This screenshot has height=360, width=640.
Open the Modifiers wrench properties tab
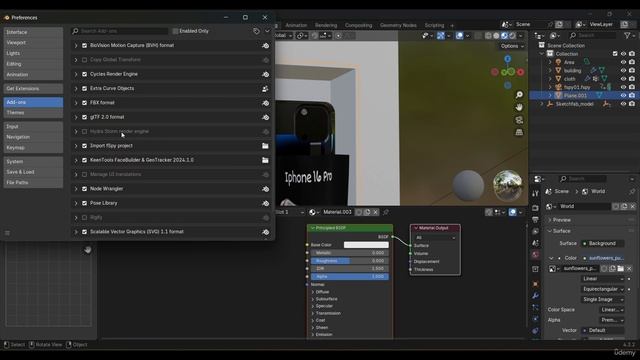pos(536,296)
